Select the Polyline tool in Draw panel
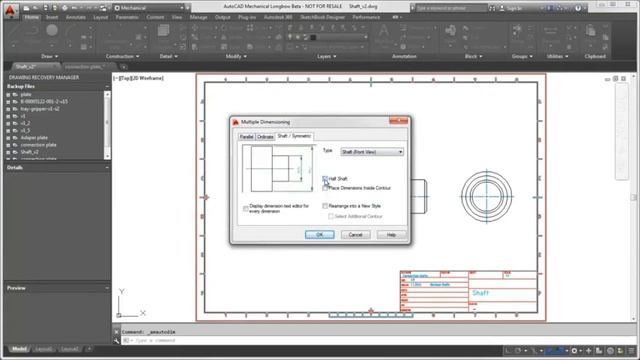Screen dimensions: 640x360 pyautogui.click(x=32, y=31)
